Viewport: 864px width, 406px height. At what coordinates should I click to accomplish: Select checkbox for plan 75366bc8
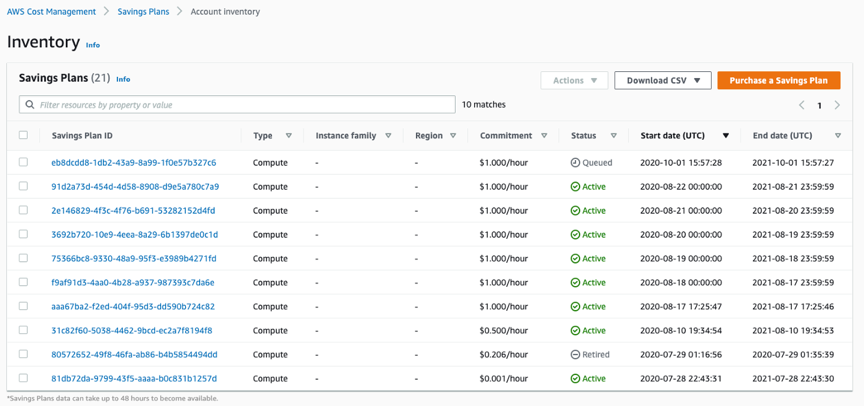23,258
